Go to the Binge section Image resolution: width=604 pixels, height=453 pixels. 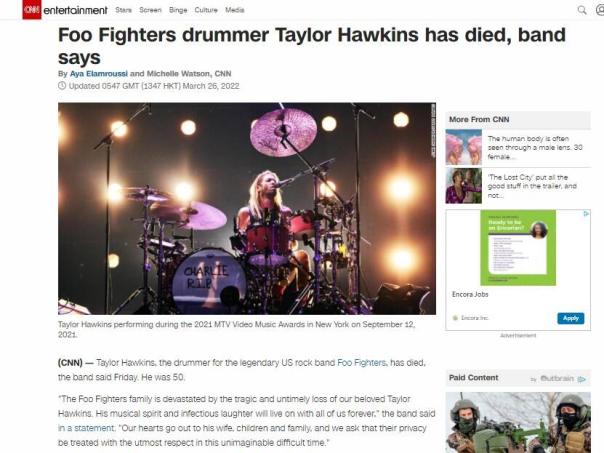pos(178,10)
